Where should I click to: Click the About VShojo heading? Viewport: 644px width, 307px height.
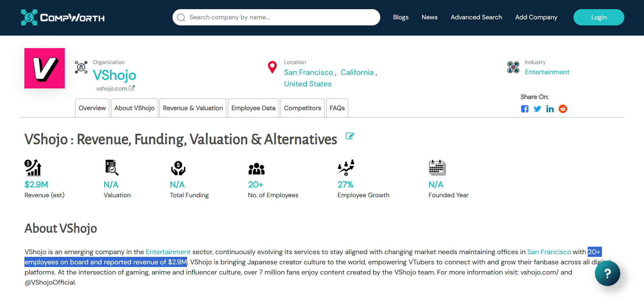61,228
